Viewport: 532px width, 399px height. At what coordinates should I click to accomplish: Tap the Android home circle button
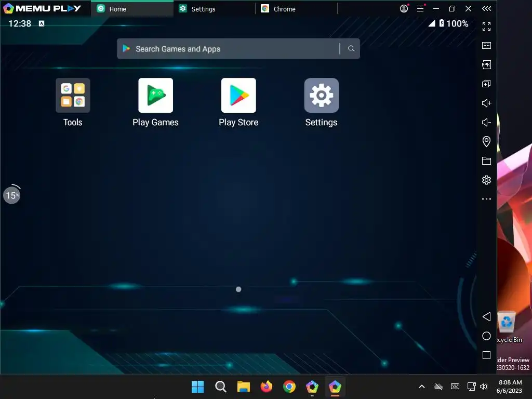(486, 336)
